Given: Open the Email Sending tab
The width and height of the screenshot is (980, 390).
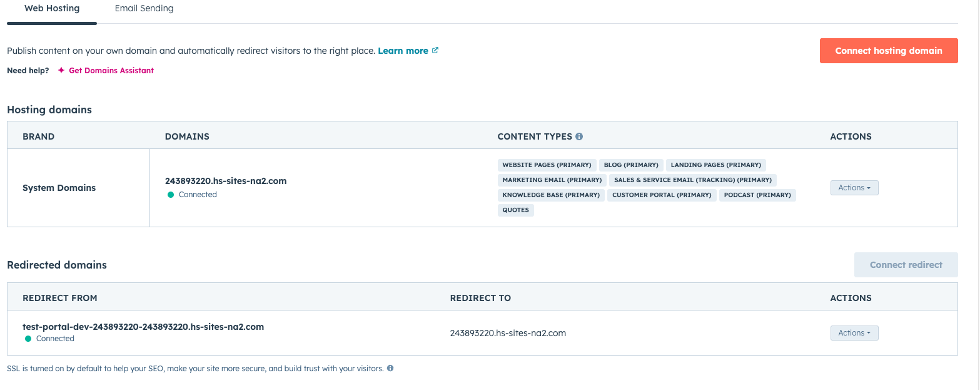Looking at the screenshot, I should [x=144, y=9].
